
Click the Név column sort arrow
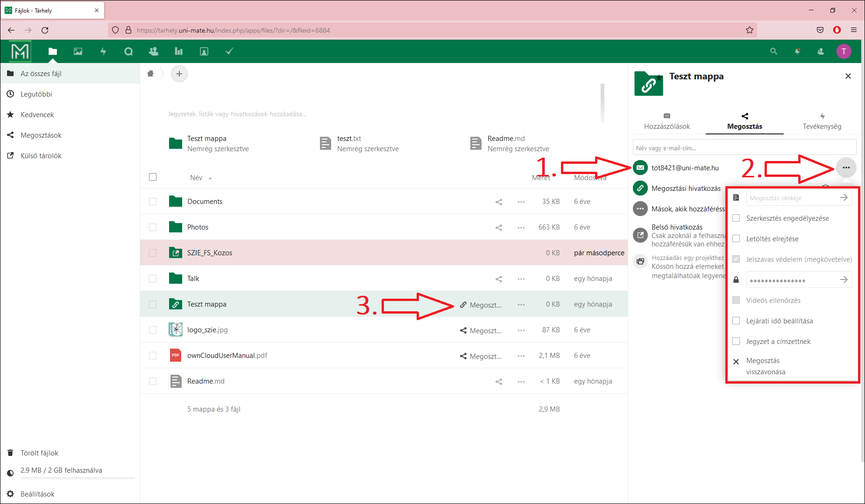click(210, 178)
